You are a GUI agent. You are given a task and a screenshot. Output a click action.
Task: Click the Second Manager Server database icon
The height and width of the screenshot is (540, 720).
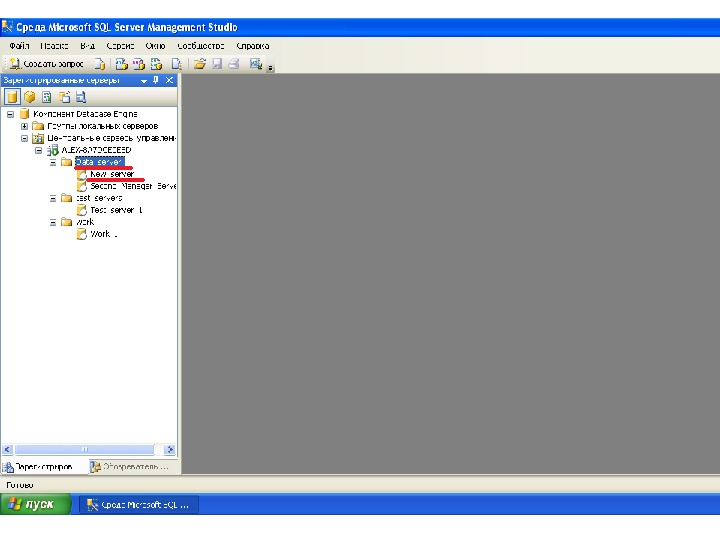(82, 186)
